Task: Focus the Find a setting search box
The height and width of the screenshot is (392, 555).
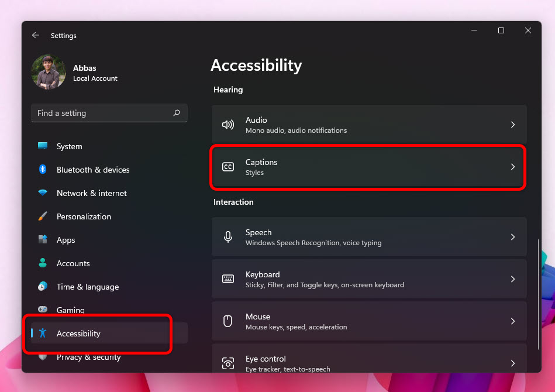Action: [109, 113]
